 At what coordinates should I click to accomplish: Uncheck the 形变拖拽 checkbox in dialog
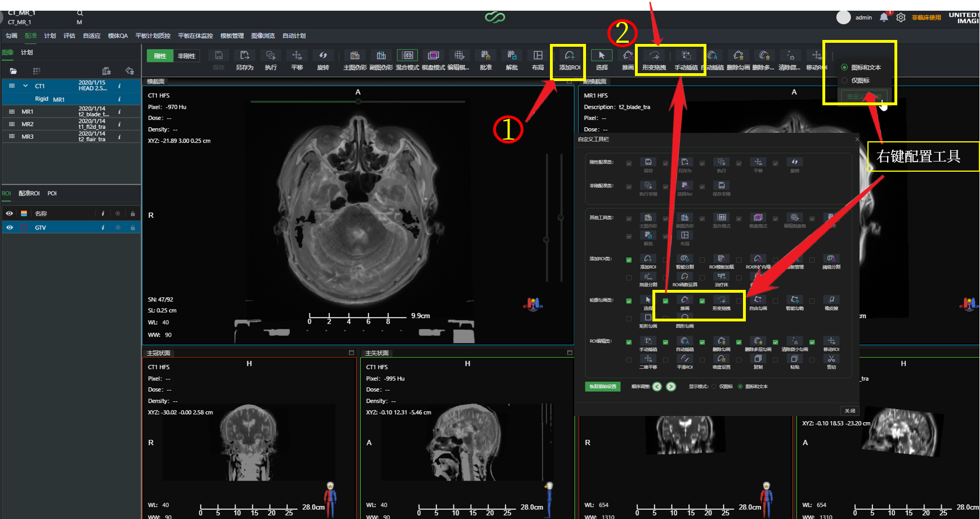point(702,301)
